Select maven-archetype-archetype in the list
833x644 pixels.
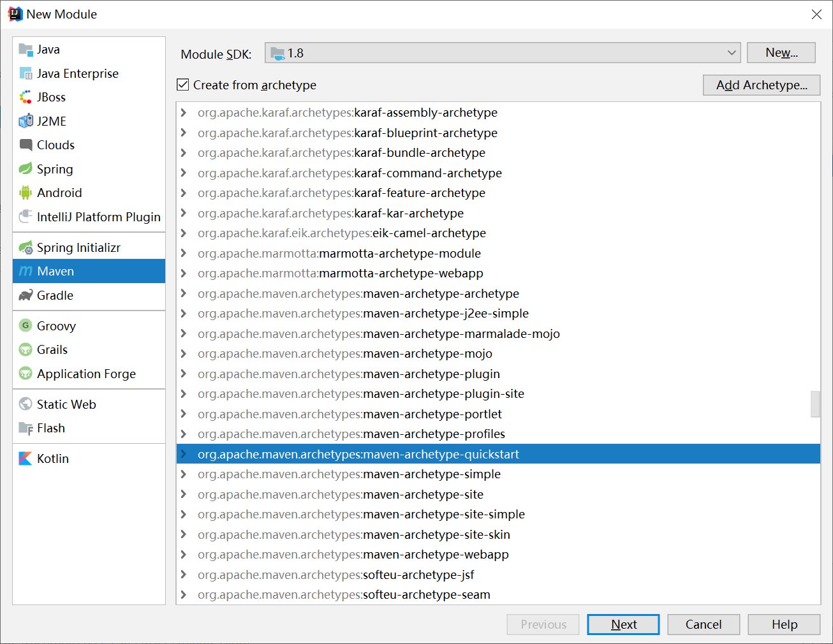498,293
